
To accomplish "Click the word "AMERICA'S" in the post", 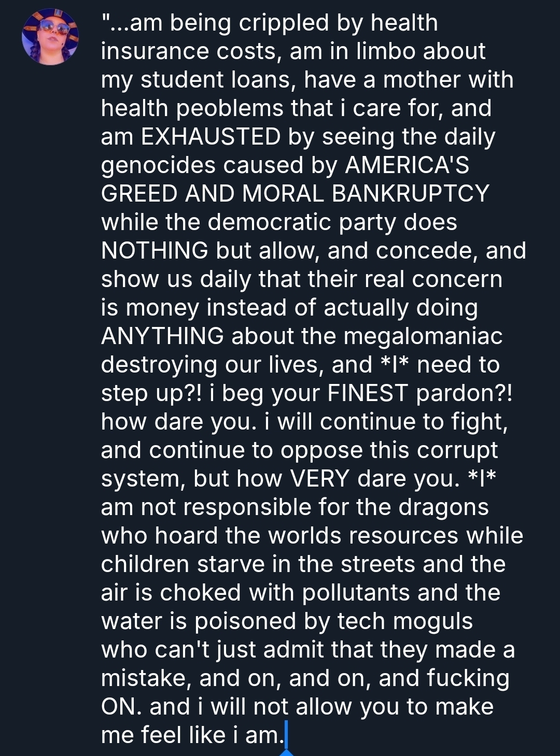I will [407, 165].
